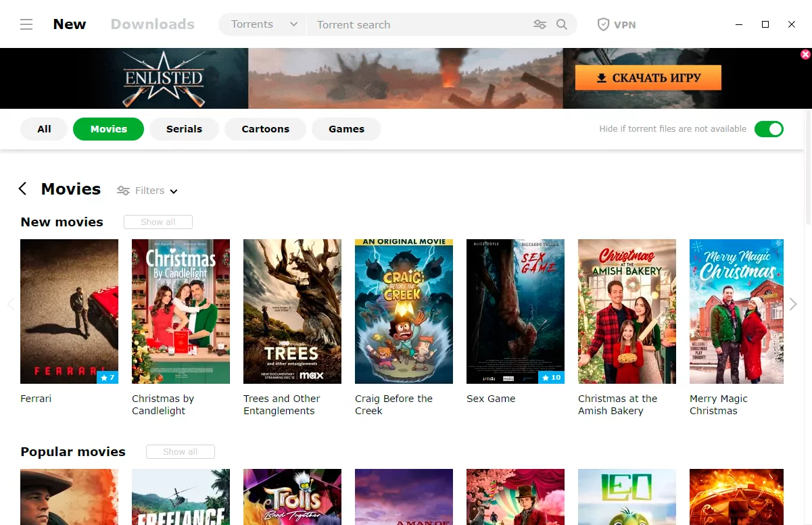Open Christmas at the Amish Bakery poster
812x525 pixels.
(x=627, y=311)
